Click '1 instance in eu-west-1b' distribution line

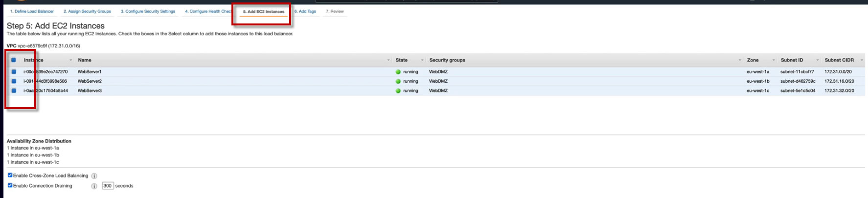[33, 155]
